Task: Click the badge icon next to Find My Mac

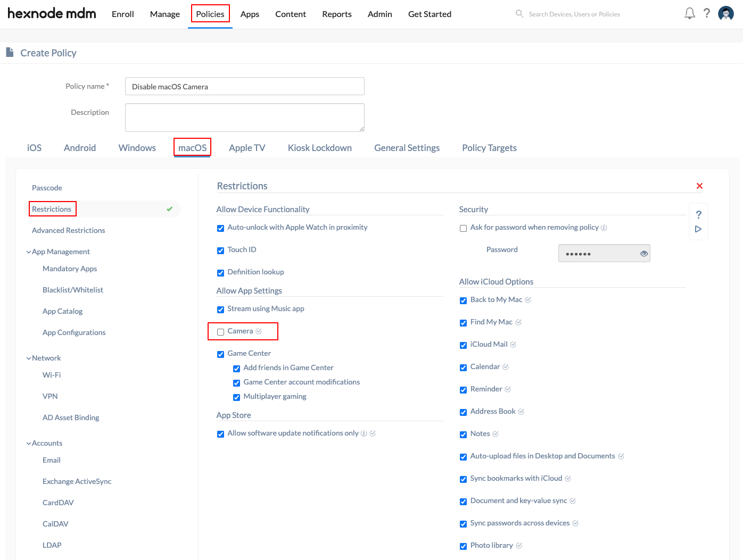Action: tap(518, 322)
